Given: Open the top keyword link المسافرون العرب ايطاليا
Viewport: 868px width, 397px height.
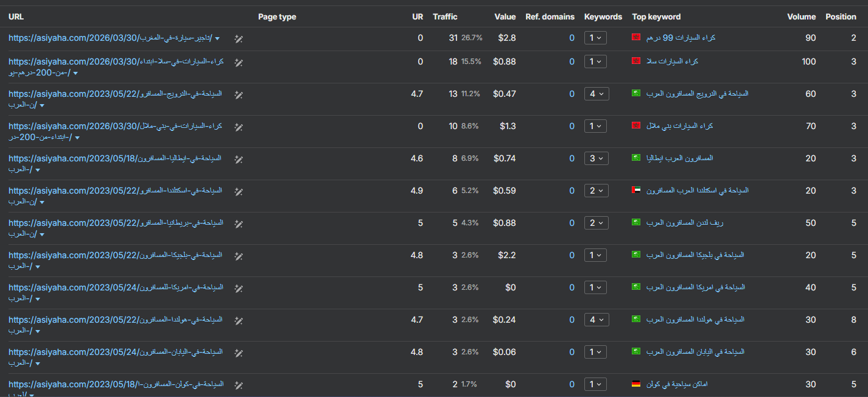Looking at the screenshot, I should [679, 158].
